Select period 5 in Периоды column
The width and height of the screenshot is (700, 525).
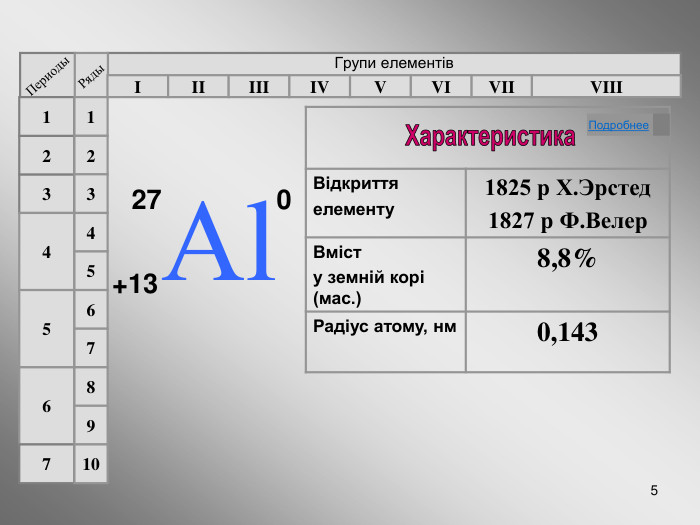pos(46,329)
